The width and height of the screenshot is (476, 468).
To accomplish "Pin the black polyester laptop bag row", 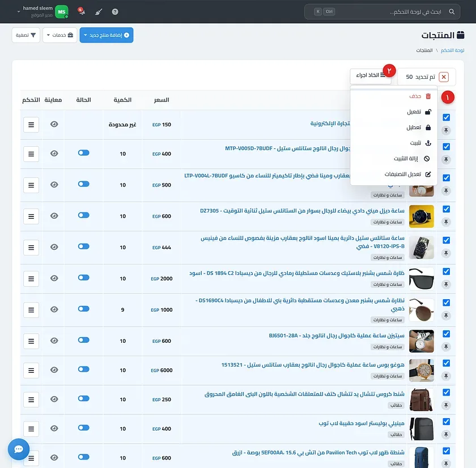I will tap(446, 435).
